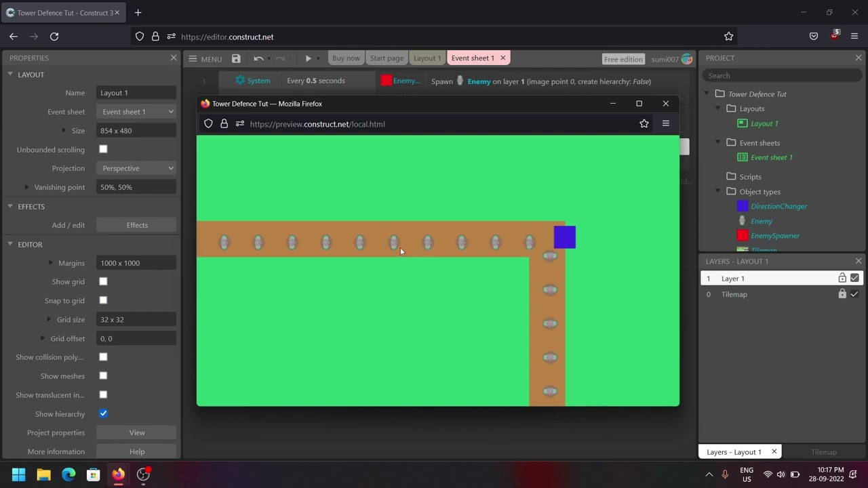Click the Preview play icon
This screenshot has height=488, width=868.
(x=308, y=59)
